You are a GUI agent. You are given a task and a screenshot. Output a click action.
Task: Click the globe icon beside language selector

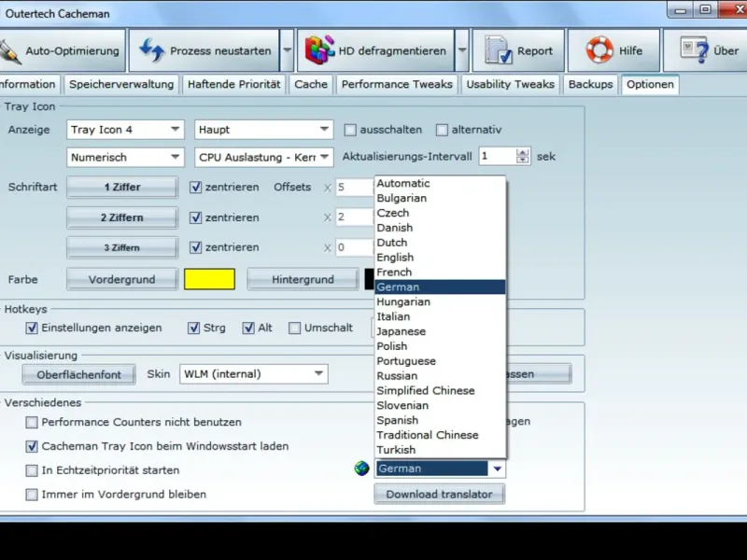(362, 469)
